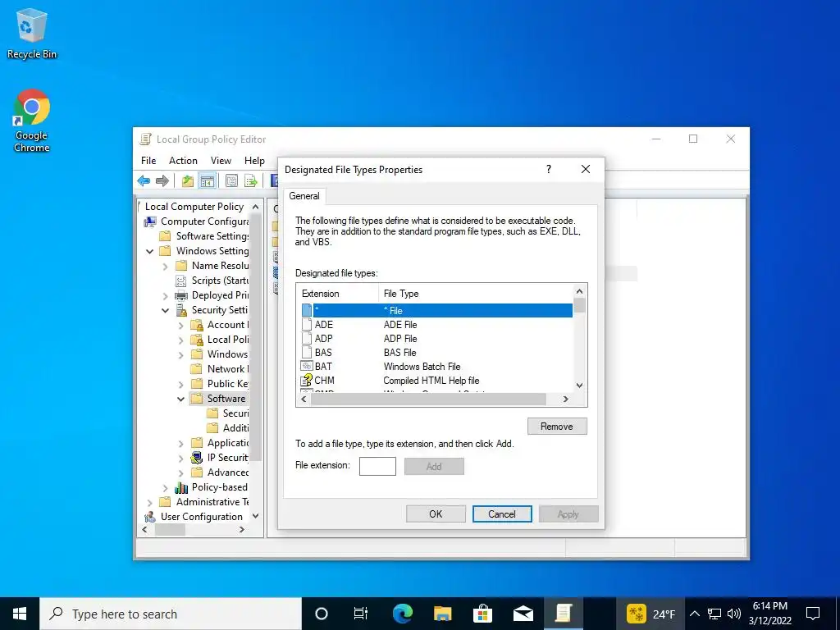
Task: Select the Deployed Printers printer icon
Action: pos(181,295)
